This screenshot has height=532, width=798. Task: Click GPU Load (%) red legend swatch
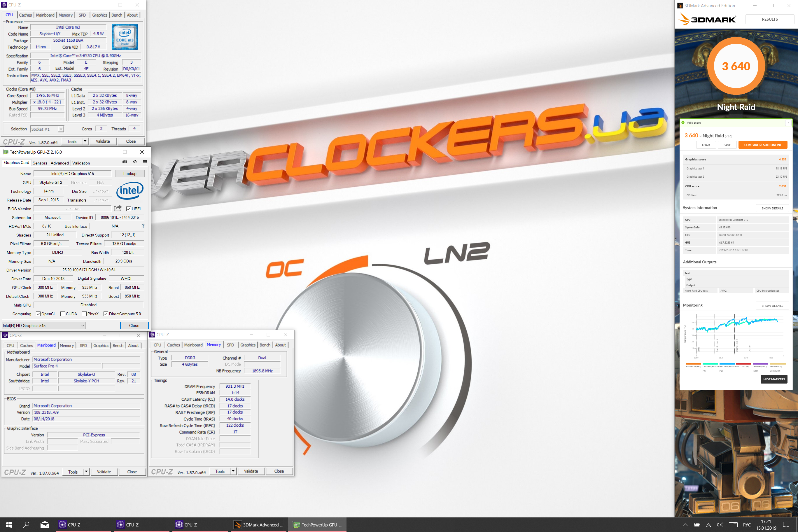point(743,364)
